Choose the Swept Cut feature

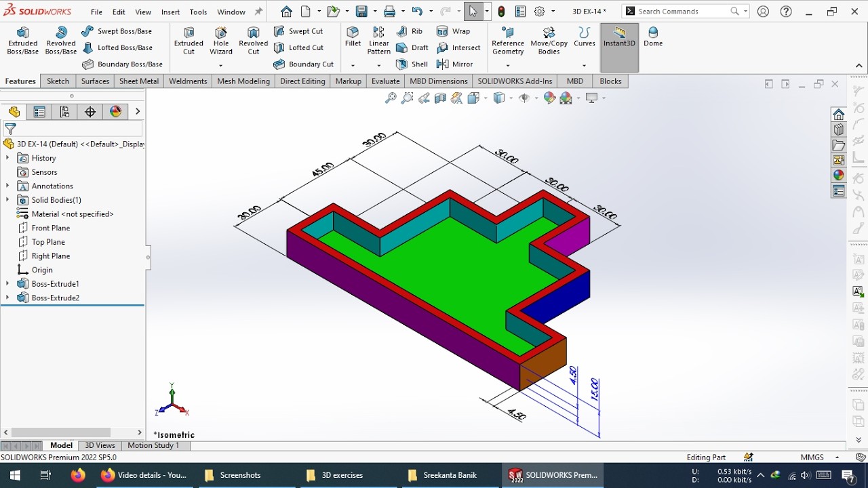pos(298,31)
